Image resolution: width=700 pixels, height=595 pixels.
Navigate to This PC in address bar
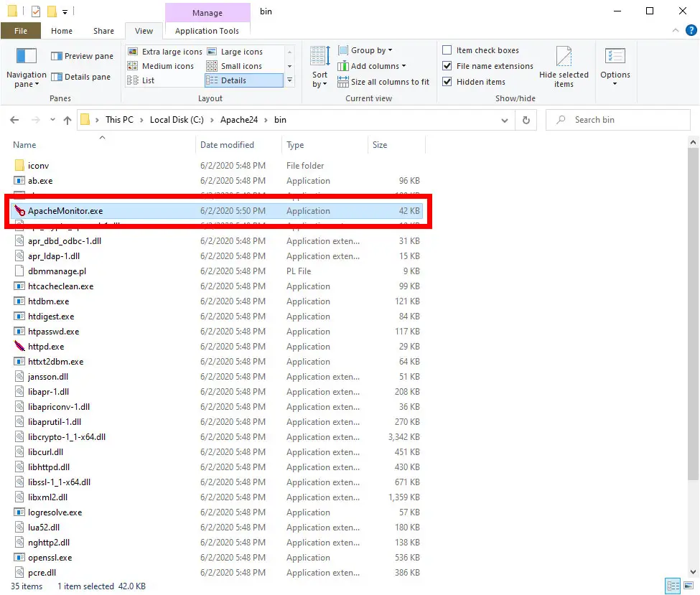coord(119,120)
